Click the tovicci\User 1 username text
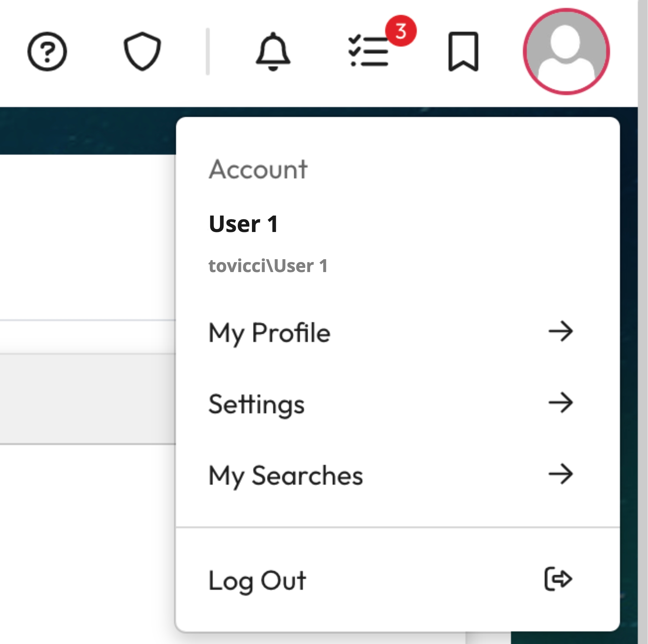This screenshot has width=648, height=644. point(268,266)
